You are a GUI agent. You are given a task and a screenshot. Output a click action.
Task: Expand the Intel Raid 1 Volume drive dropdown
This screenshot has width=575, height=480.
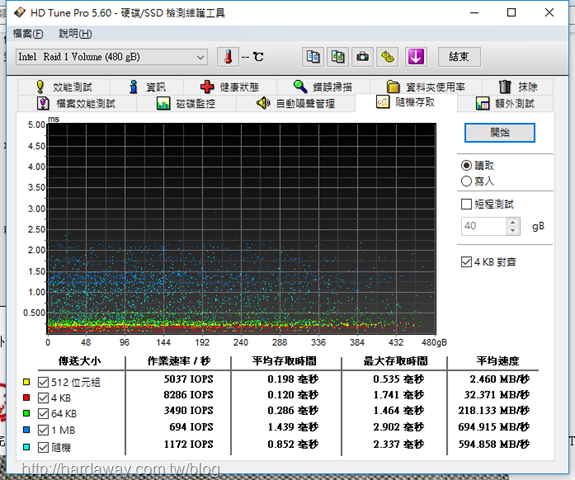click(112, 57)
